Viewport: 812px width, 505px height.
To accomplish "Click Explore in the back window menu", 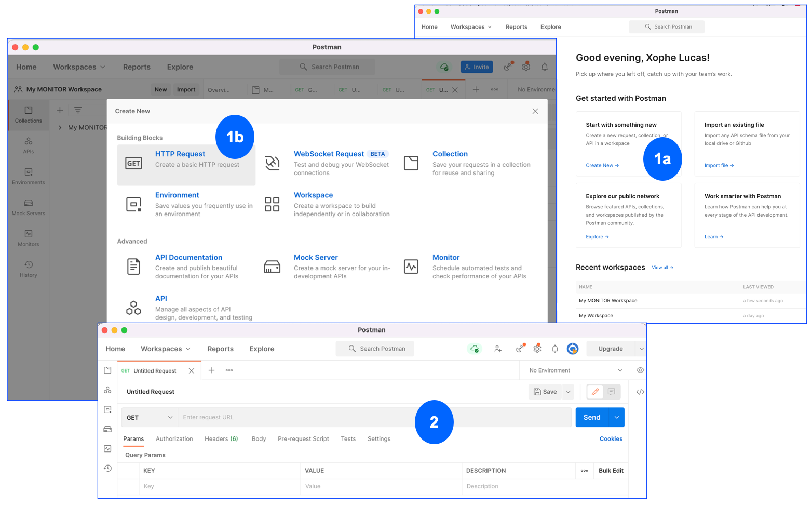I will 551,27.
